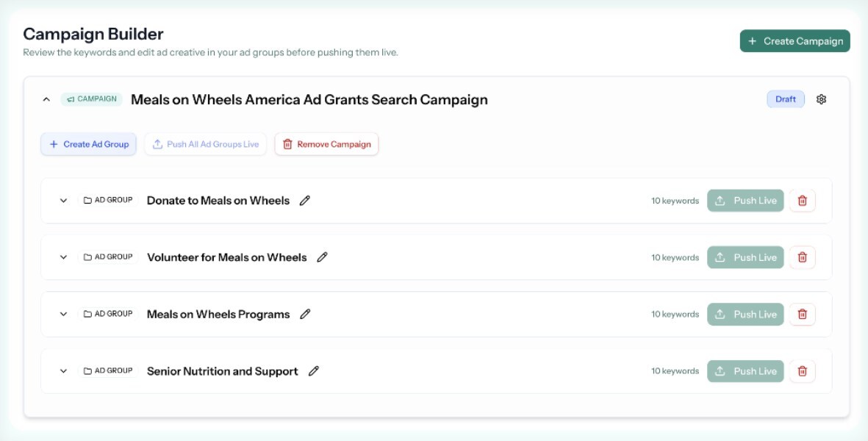Remove the entire campaign
868x441 pixels.
pyautogui.click(x=326, y=144)
